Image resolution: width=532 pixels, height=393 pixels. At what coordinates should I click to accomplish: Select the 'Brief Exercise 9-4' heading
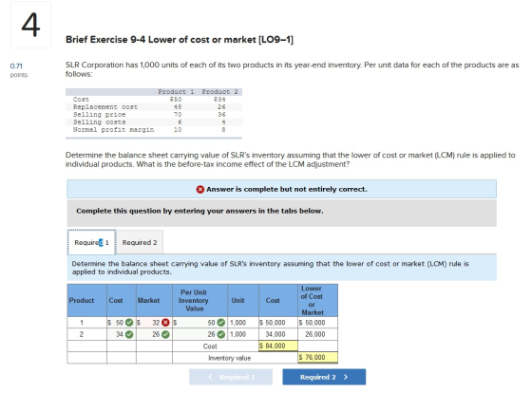coord(180,40)
